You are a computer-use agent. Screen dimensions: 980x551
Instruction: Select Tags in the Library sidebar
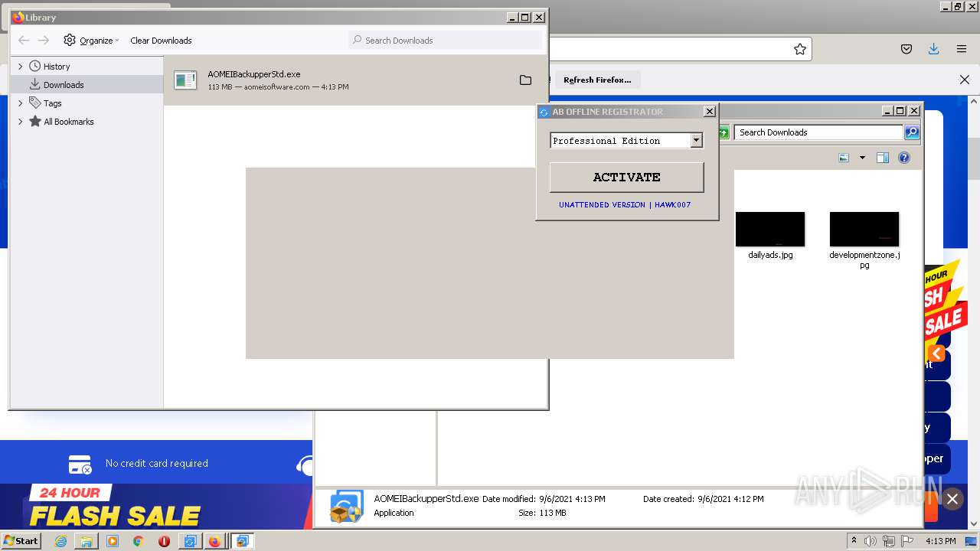pyautogui.click(x=53, y=103)
